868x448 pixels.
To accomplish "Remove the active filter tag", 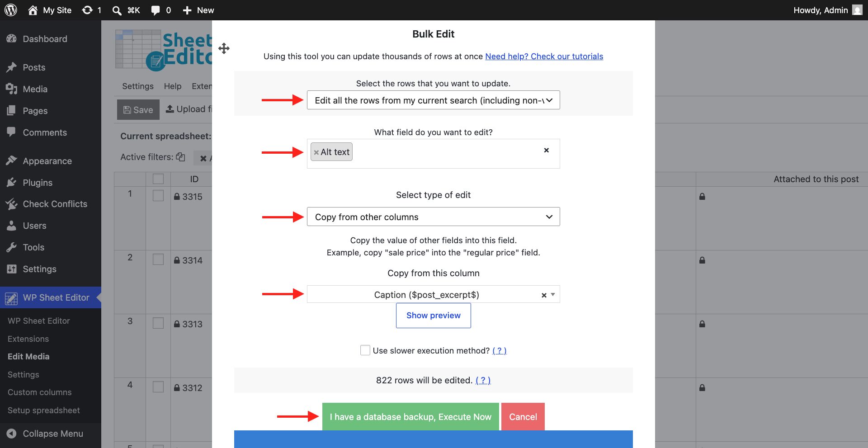I will (x=203, y=158).
